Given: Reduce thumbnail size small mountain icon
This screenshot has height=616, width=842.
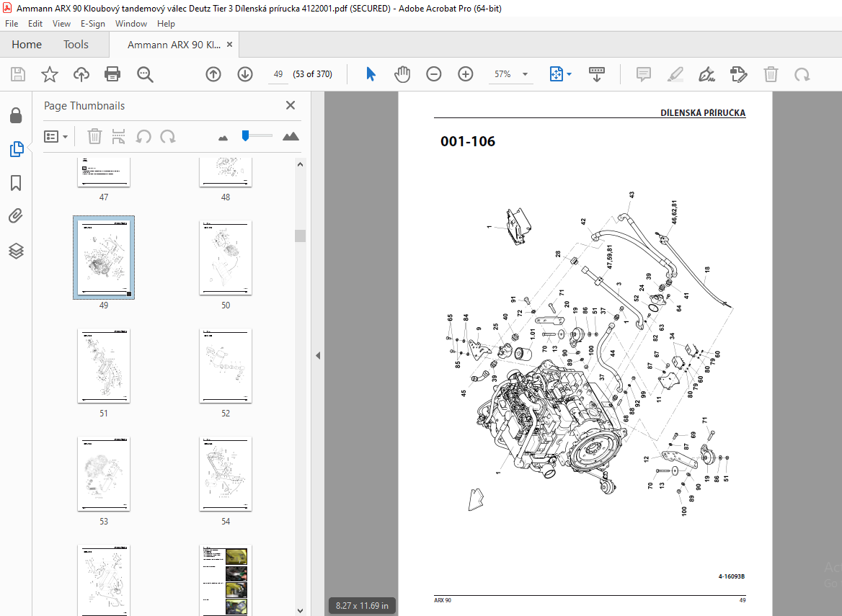Looking at the screenshot, I should click(x=223, y=138).
